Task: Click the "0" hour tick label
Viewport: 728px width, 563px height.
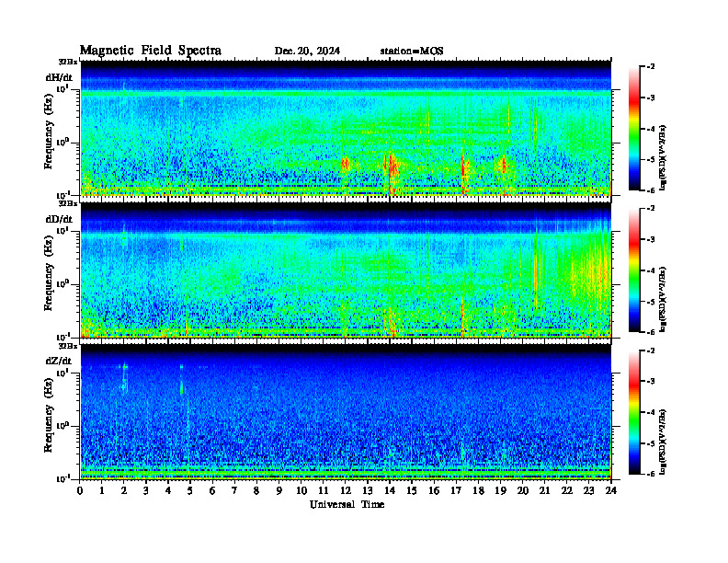Action: [x=80, y=490]
